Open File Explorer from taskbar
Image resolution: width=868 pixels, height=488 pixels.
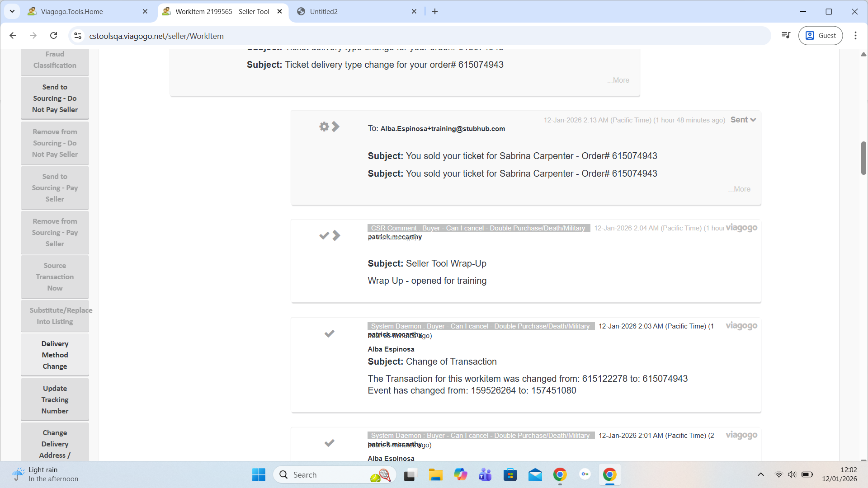click(435, 475)
